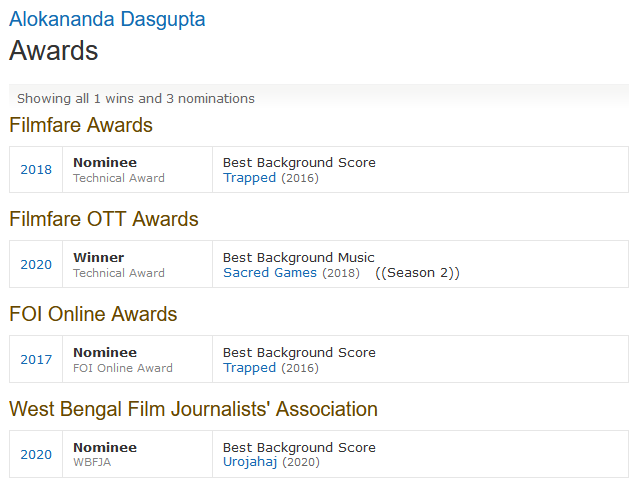Select the '((Season 2))' note
The image size is (638, 497).
coord(417,273)
